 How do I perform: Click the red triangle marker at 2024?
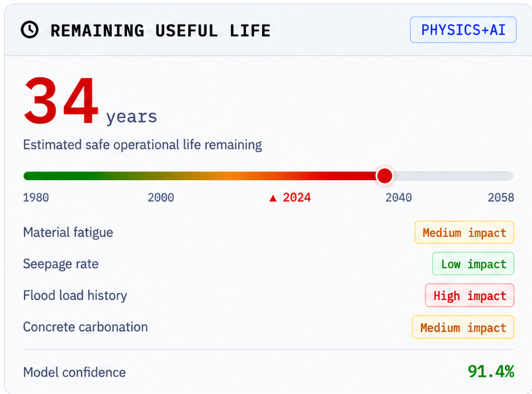pos(273,198)
